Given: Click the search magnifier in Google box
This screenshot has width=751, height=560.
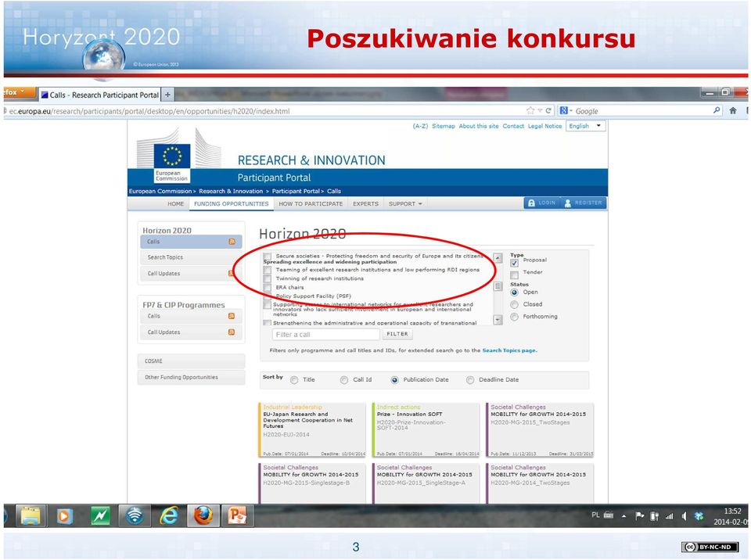Looking at the screenshot, I should tap(717, 110).
